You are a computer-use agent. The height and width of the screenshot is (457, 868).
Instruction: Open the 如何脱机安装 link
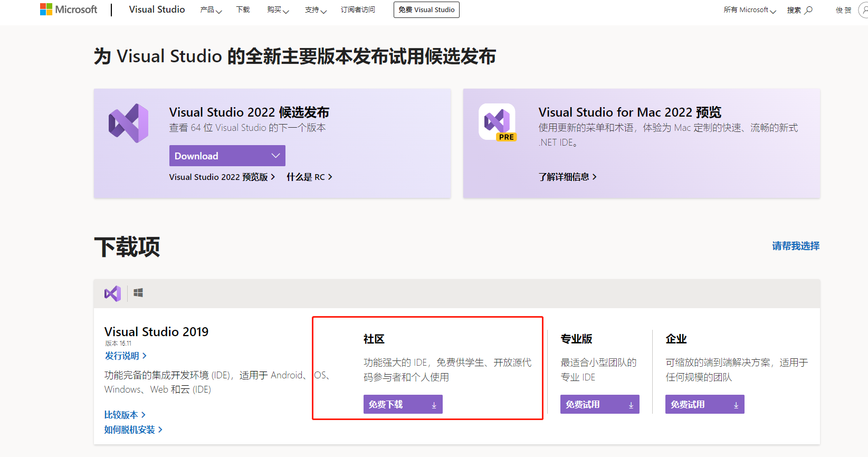point(133,430)
